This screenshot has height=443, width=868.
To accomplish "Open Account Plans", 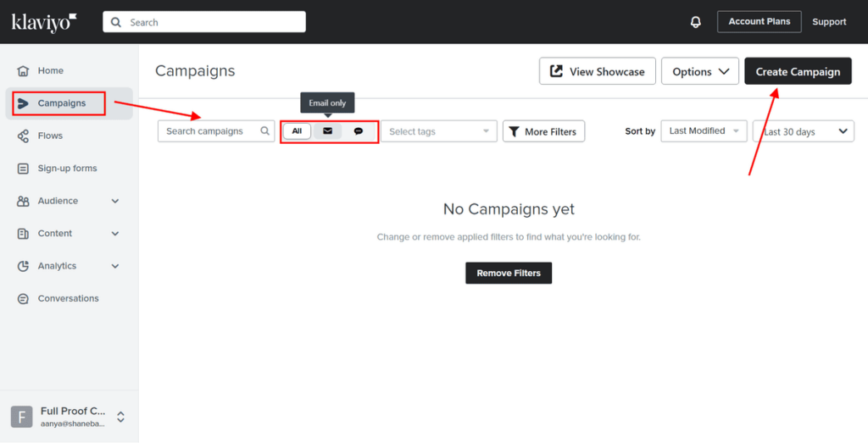I will (759, 21).
